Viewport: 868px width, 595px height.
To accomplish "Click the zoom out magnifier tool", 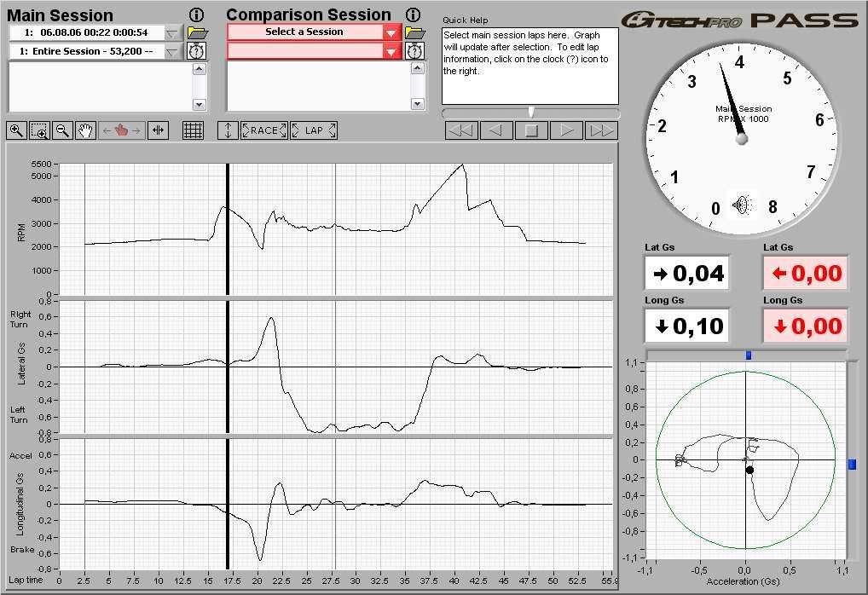I will (62, 130).
